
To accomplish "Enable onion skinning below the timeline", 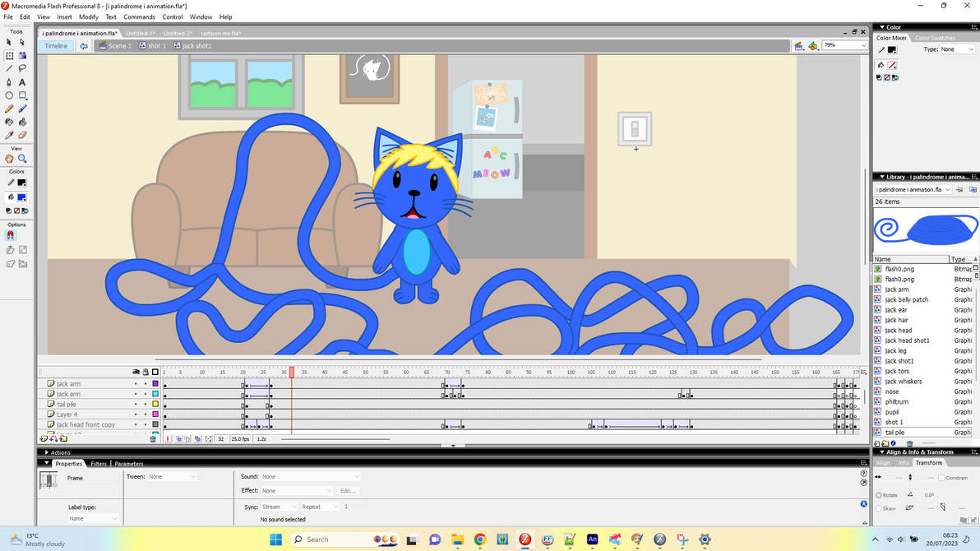I will pos(178,438).
